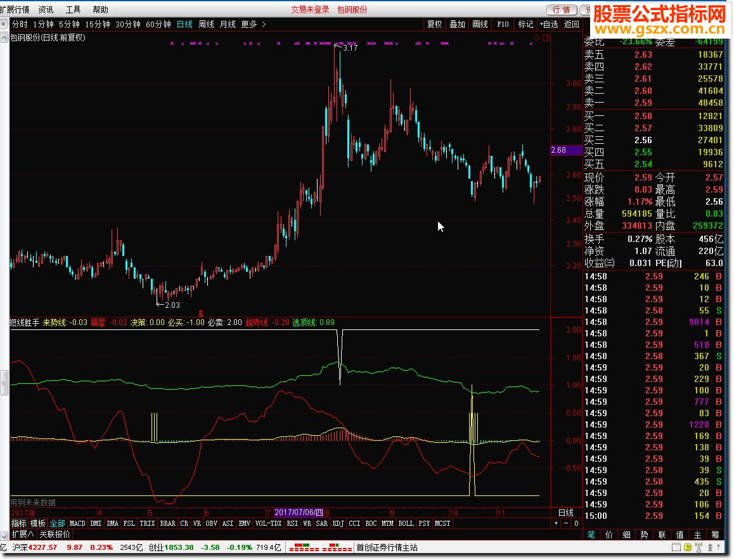Click the 沪深 4227.57 index in the status bar
This screenshot has height=560, width=734.
click(x=35, y=547)
